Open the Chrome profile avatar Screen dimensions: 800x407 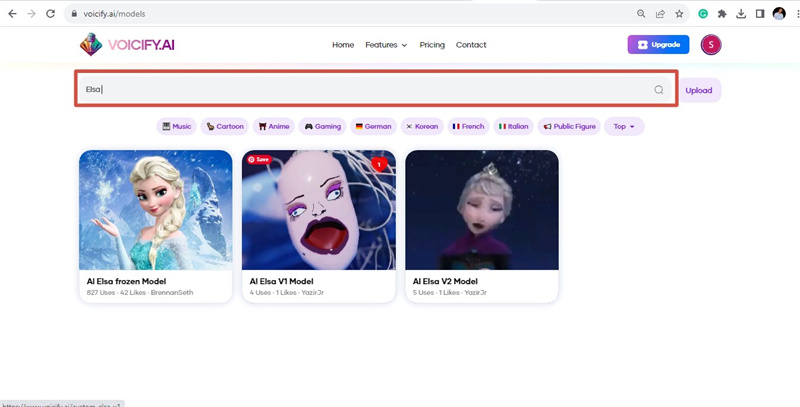779,14
